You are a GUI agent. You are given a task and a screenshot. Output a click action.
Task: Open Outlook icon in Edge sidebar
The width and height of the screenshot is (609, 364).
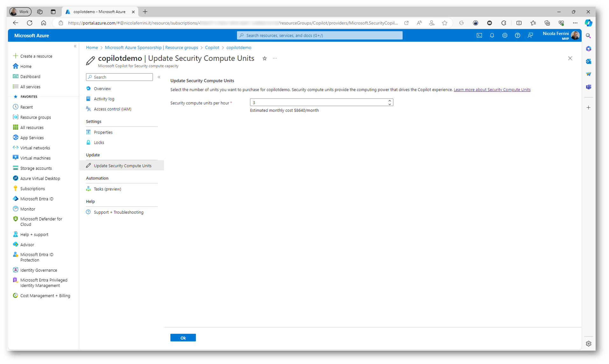(588, 61)
